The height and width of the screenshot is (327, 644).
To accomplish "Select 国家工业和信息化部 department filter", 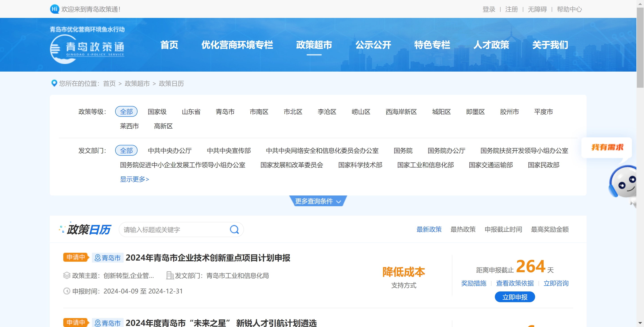I will (425, 165).
